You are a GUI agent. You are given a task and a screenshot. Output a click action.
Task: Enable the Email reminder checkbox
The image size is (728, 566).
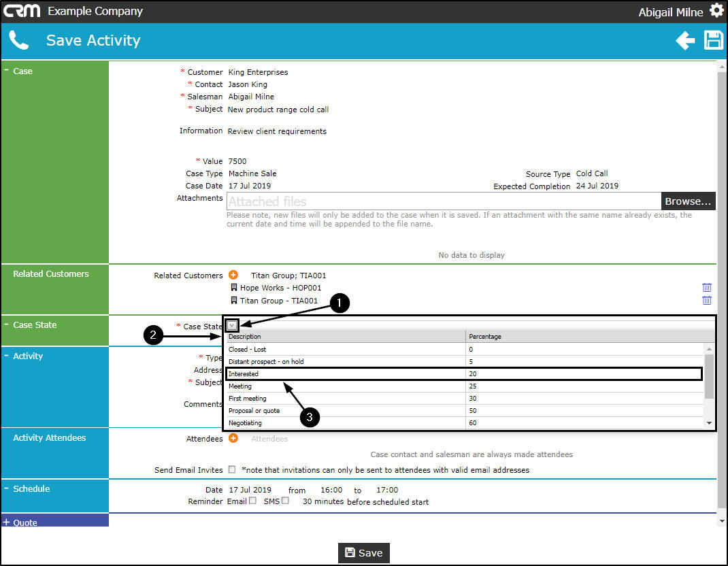pos(252,501)
